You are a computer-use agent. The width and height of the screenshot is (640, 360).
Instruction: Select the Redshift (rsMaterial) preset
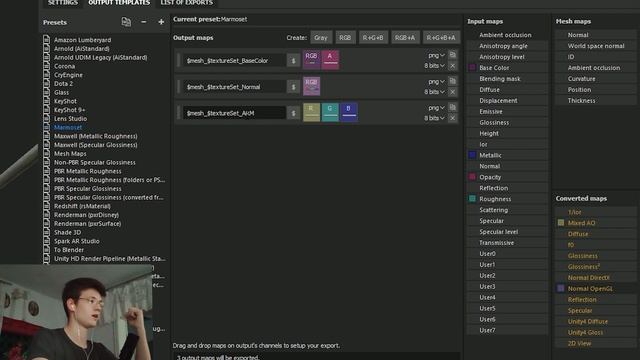[x=82, y=206]
